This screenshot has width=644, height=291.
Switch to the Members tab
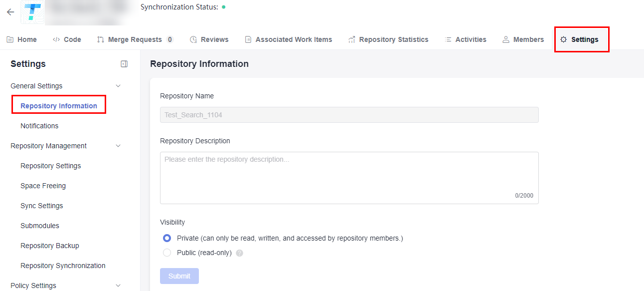[523, 39]
